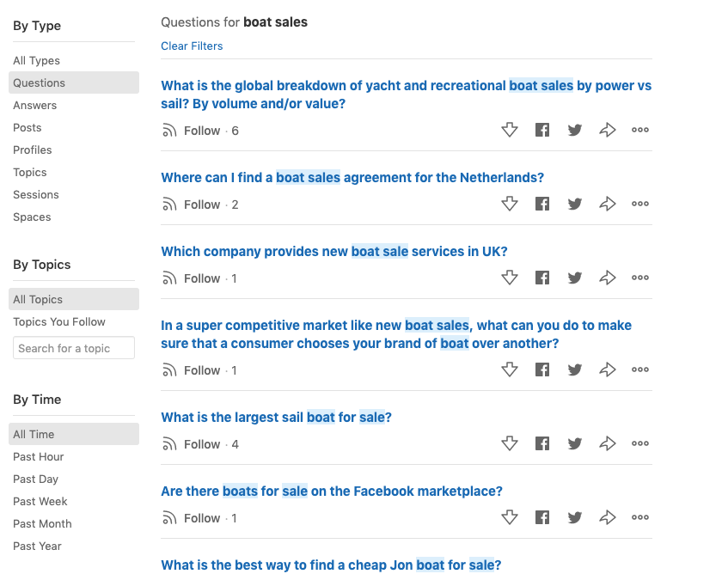Clear the search filters

click(192, 46)
